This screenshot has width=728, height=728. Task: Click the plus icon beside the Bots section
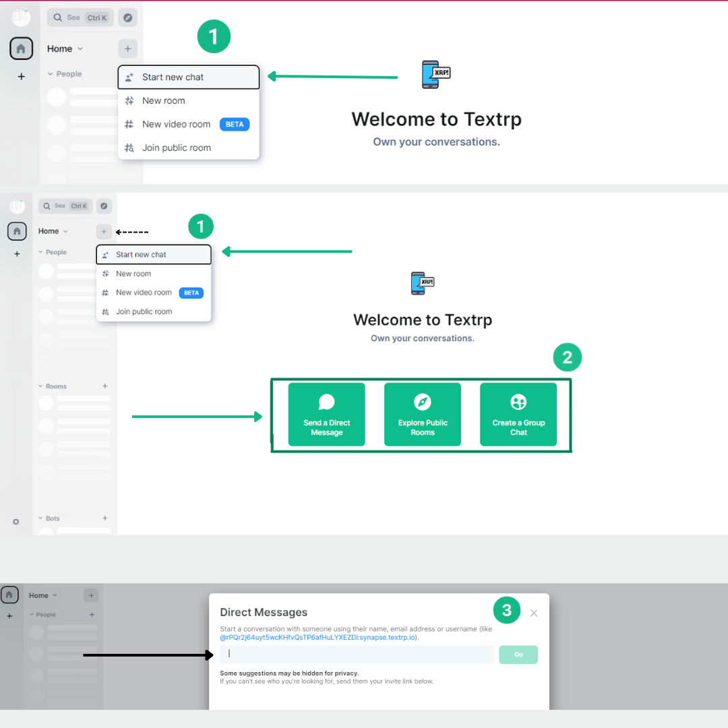pyautogui.click(x=104, y=518)
